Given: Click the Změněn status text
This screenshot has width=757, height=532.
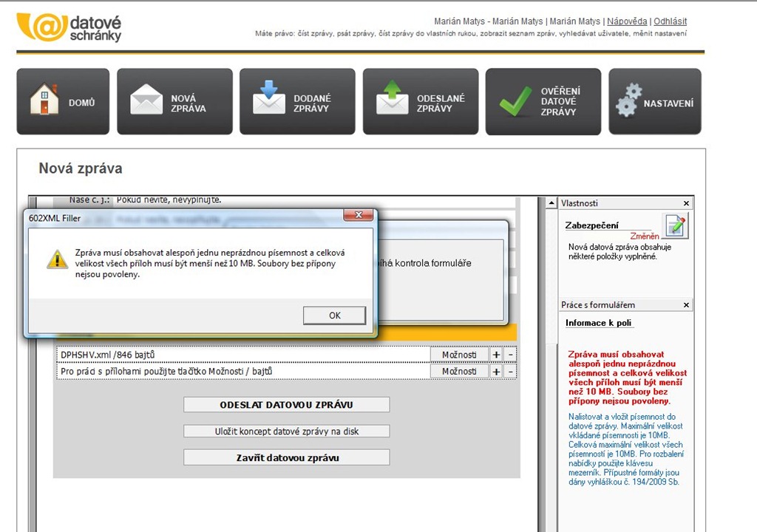Looking at the screenshot, I should pyautogui.click(x=645, y=236).
